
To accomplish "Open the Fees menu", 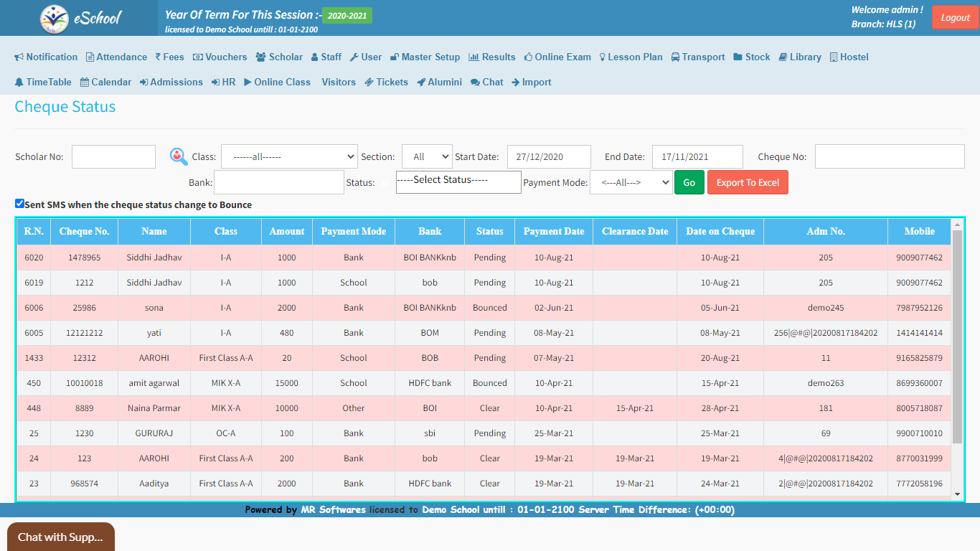I will 169,57.
